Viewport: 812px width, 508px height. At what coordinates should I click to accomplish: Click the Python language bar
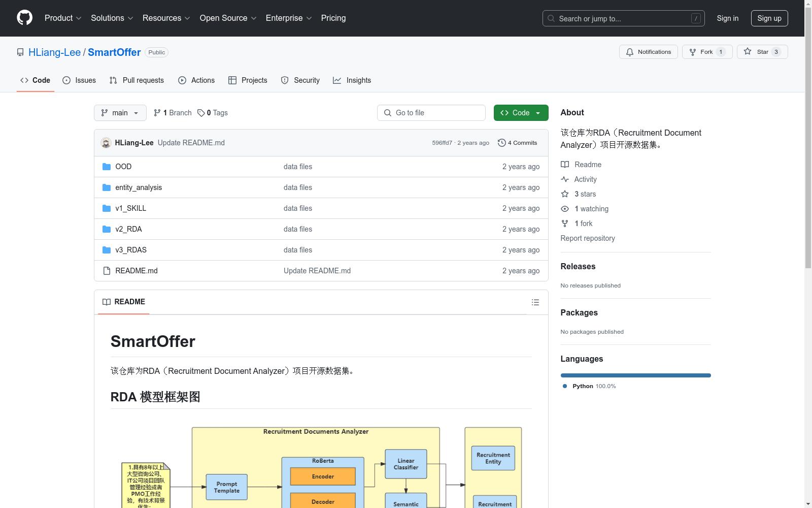[636, 375]
